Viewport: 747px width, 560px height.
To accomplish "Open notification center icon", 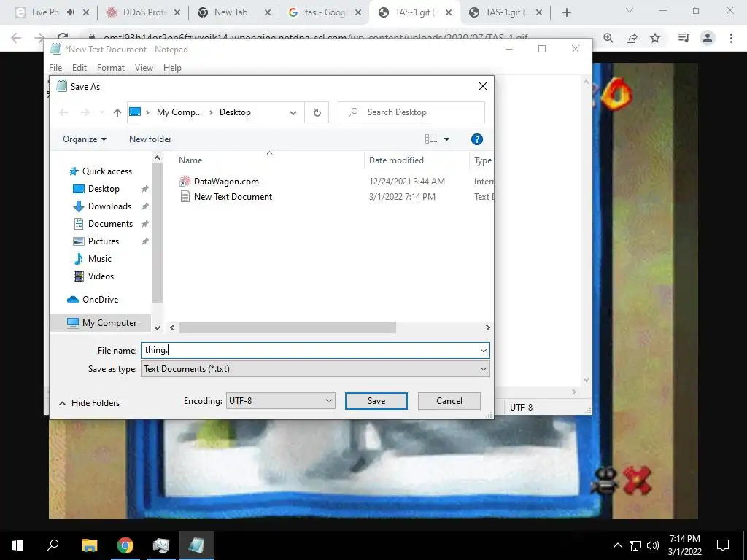I will (x=723, y=545).
